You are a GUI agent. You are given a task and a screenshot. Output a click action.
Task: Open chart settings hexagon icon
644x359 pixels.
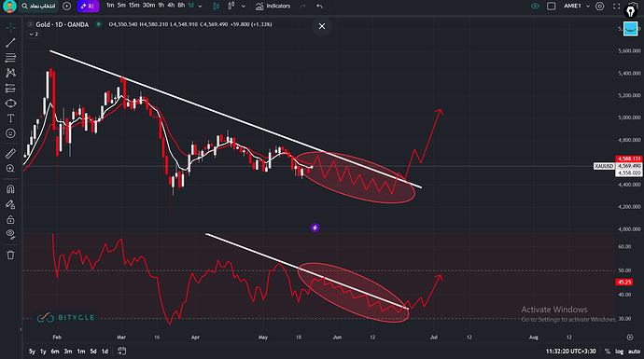click(600, 7)
